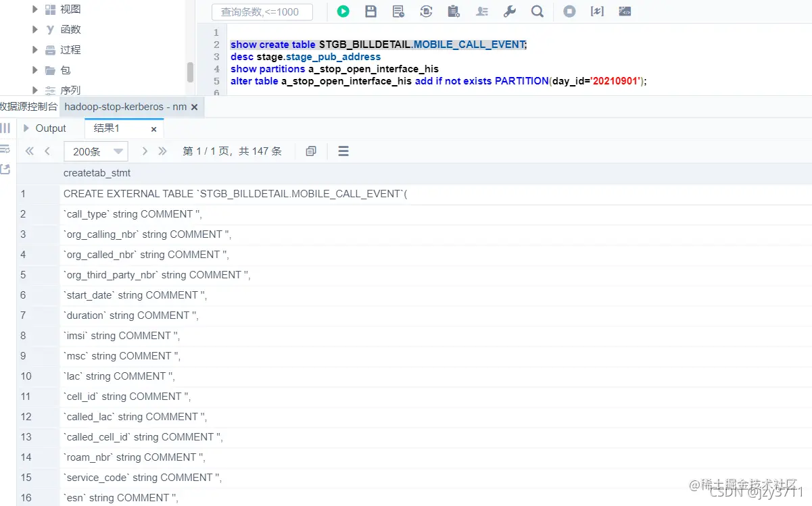The height and width of the screenshot is (506, 812).
Task: Open the document-with-clock icon in the toolbar
Action: click(x=398, y=11)
